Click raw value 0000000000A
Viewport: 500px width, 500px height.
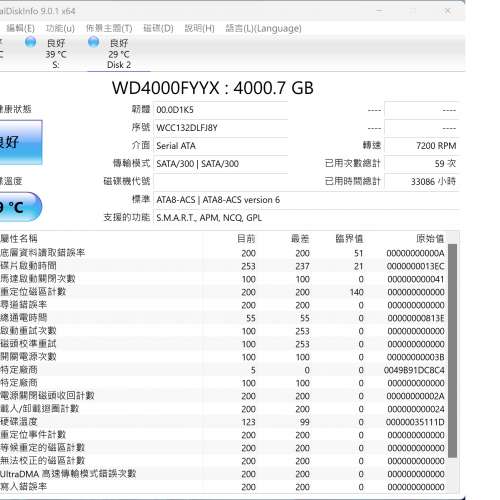(416, 253)
